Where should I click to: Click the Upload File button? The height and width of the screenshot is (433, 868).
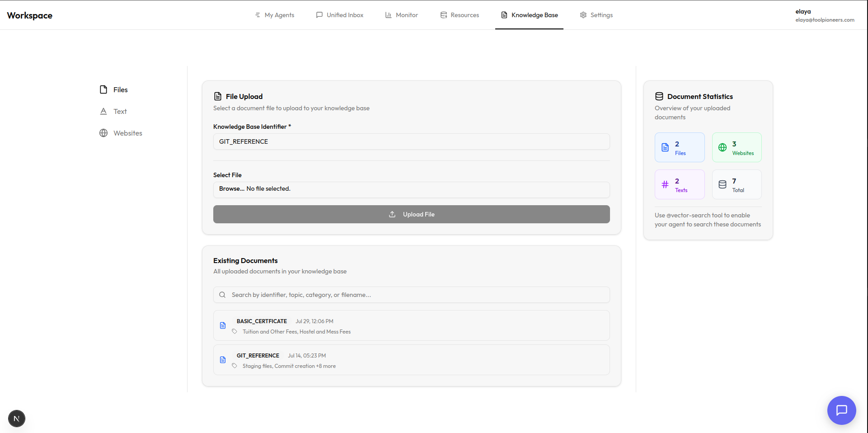(x=411, y=214)
